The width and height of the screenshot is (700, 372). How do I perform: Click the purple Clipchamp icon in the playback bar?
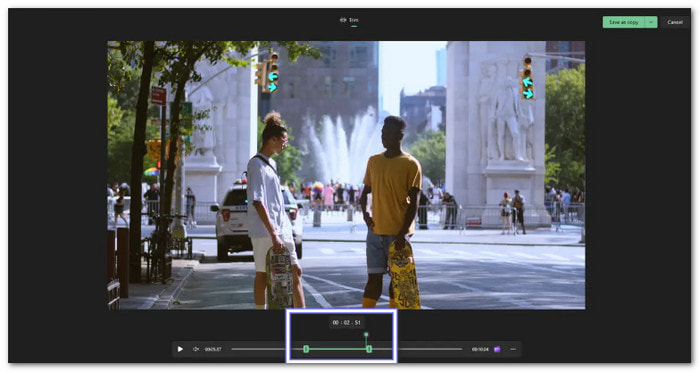497,349
